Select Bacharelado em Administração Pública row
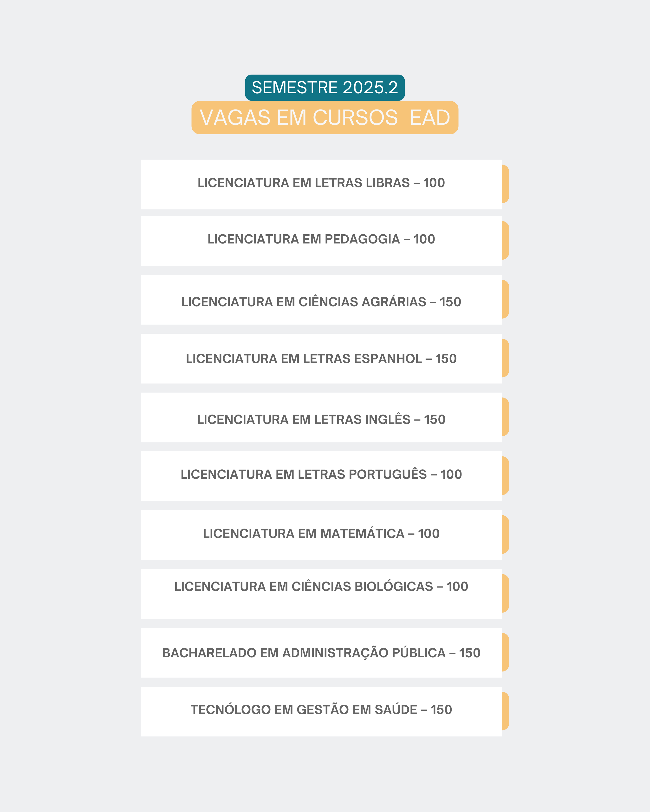Screen dimensions: 650x812 coord(321,653)
